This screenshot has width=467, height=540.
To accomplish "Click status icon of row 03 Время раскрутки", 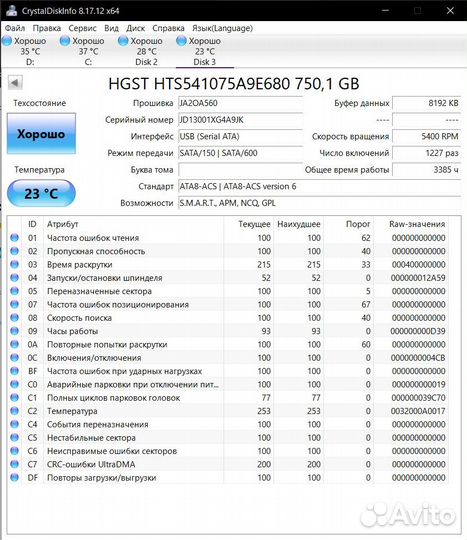I will click(14, 264).
